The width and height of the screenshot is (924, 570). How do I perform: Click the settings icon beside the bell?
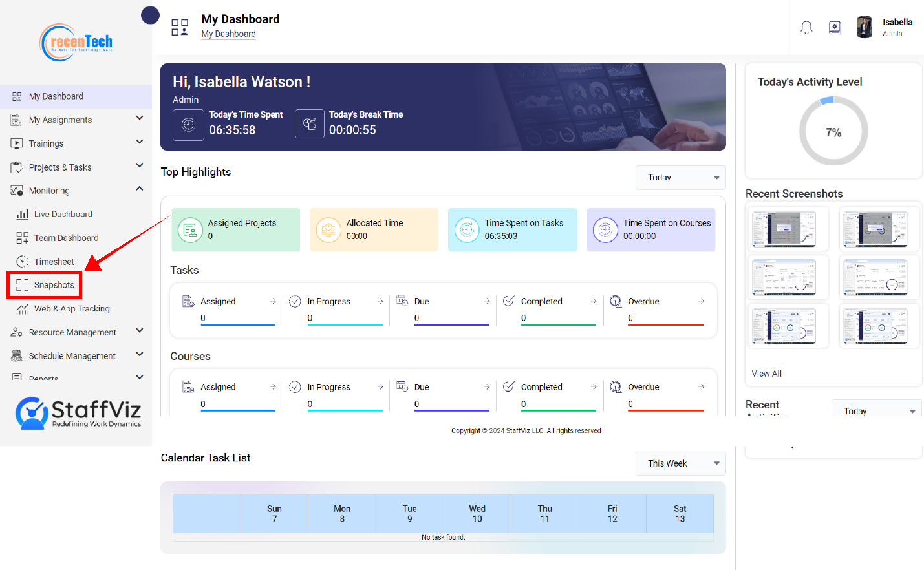pyautogui.click(x=835, y=27)
